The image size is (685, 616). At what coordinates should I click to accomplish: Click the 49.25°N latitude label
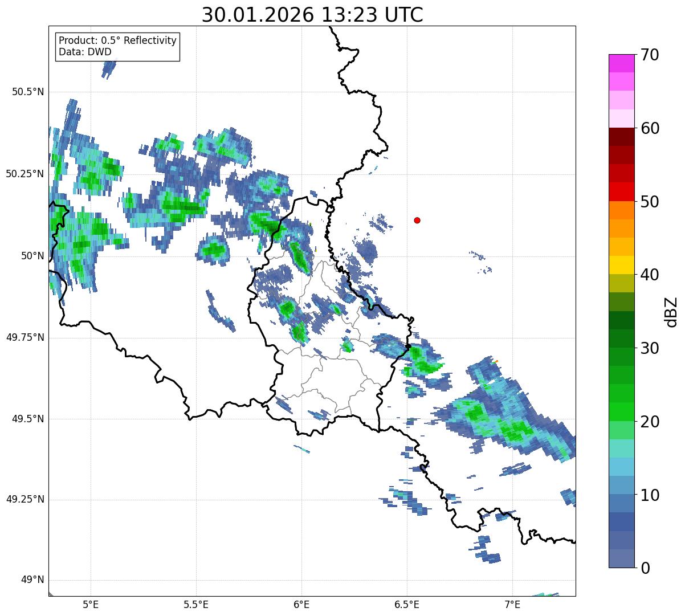[x=25, y=500]
